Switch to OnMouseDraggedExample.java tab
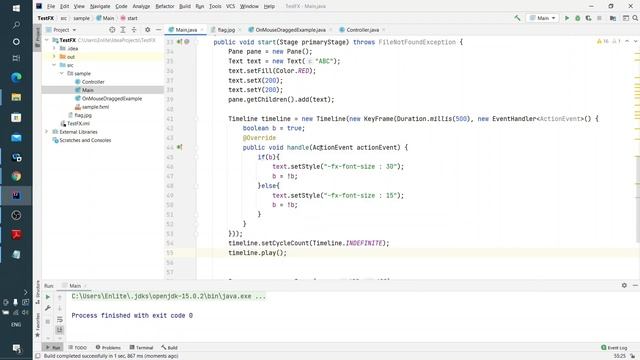Viewport: 640px width, 360px height. point(290,30)
